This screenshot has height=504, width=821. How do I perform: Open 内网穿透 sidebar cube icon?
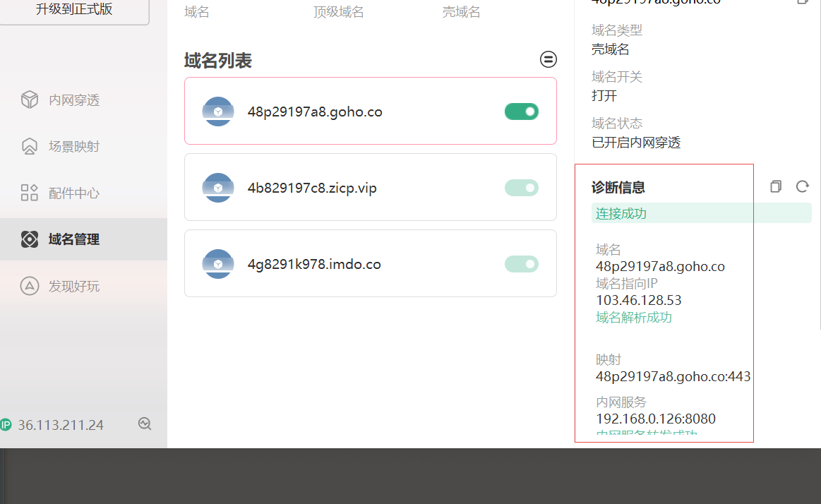click(x=30, y=100)
